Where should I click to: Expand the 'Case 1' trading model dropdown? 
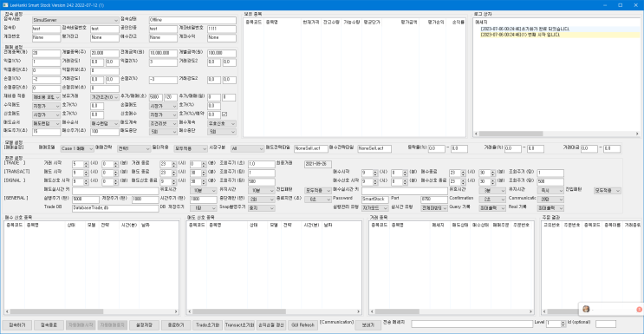click(77, 148)
